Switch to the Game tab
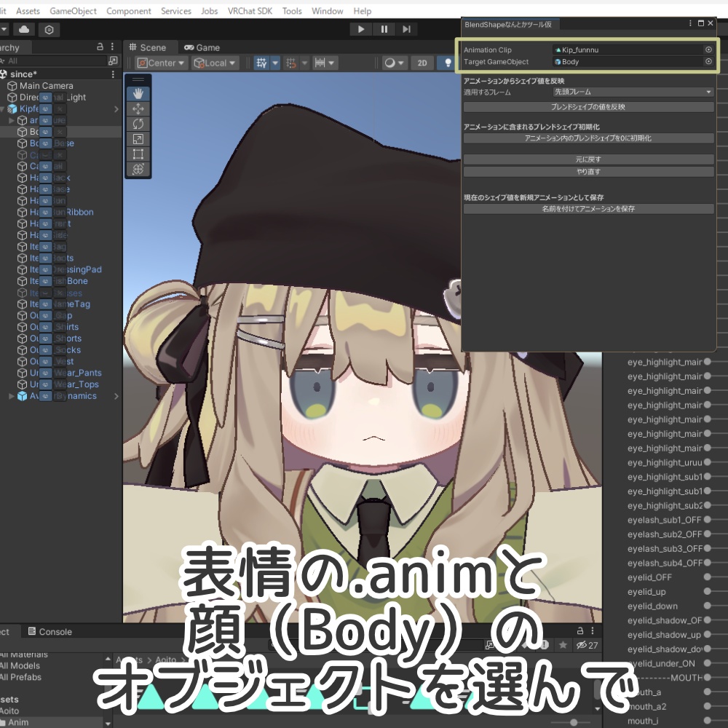This screenshot has width=728, height=728. pyautogui.click(x=202, y=47)
